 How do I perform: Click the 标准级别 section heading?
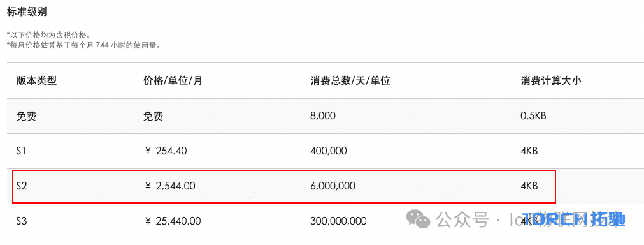[x=27, y=12]
